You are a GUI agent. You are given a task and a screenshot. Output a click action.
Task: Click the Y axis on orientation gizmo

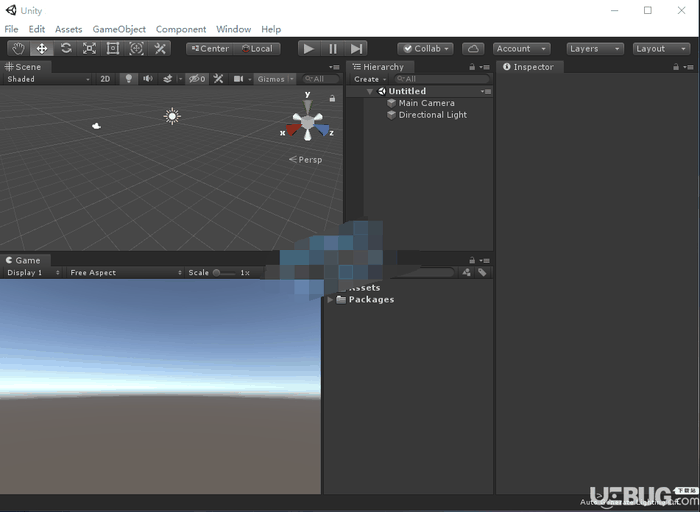307,106
